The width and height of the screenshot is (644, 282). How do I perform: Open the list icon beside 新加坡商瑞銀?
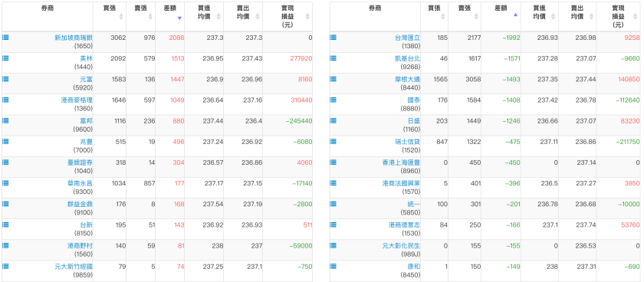pos(5,38)
